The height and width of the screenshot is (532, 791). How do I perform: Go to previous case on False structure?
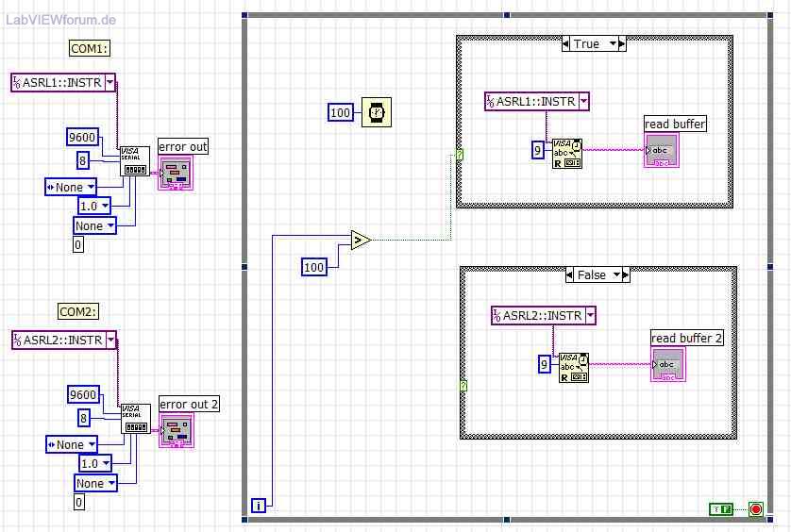tap(569, 274)
